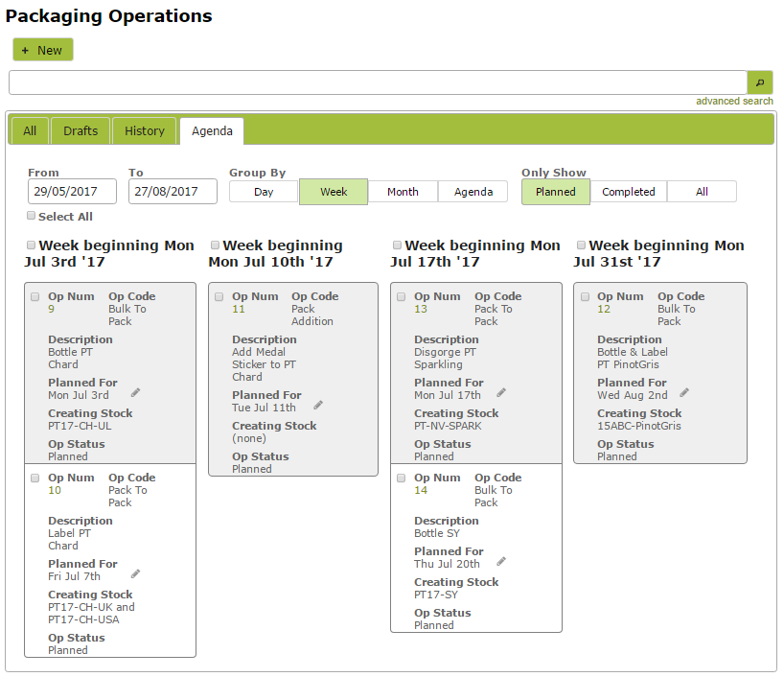Screen dimensions: 784x677
Task: Focus the main search box
Action: click(378, 82)
